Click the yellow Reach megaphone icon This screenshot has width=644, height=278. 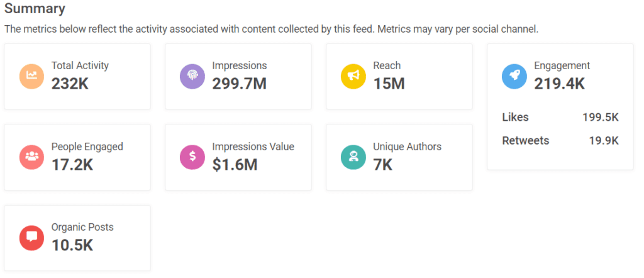(x=353, y=77)
